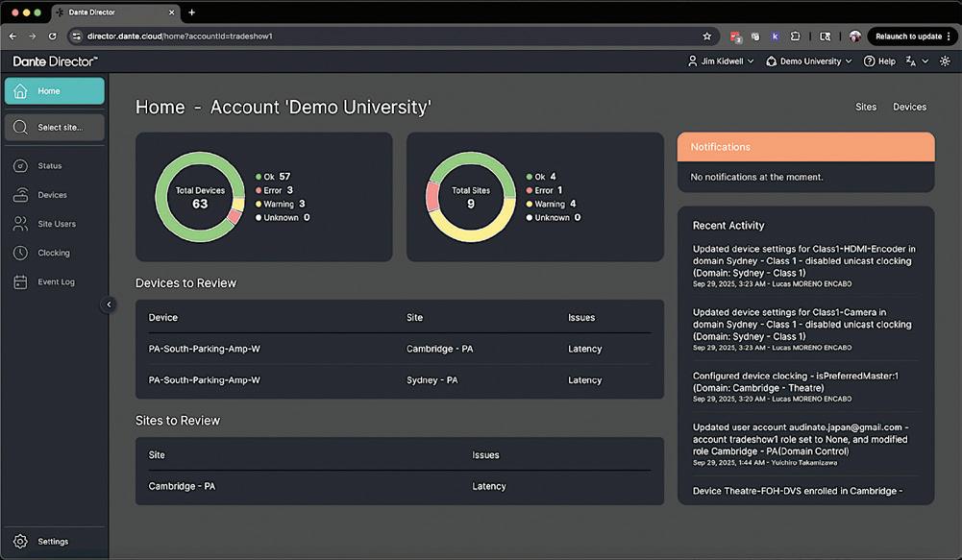
Task: Open the isPreferredMaster clocking activity entry
Action: tap(796, 386)
